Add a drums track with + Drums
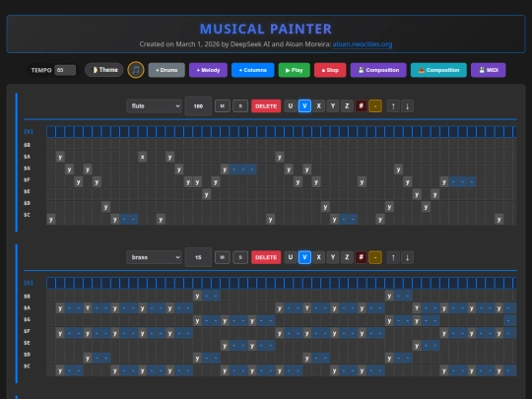The image size is (532, 399). (166, 70)
